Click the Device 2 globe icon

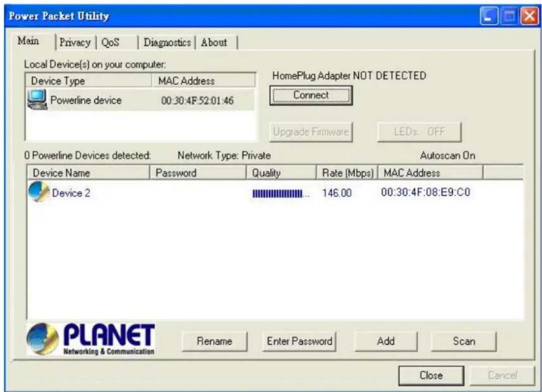pyautogui.click(x=39, y=191)
